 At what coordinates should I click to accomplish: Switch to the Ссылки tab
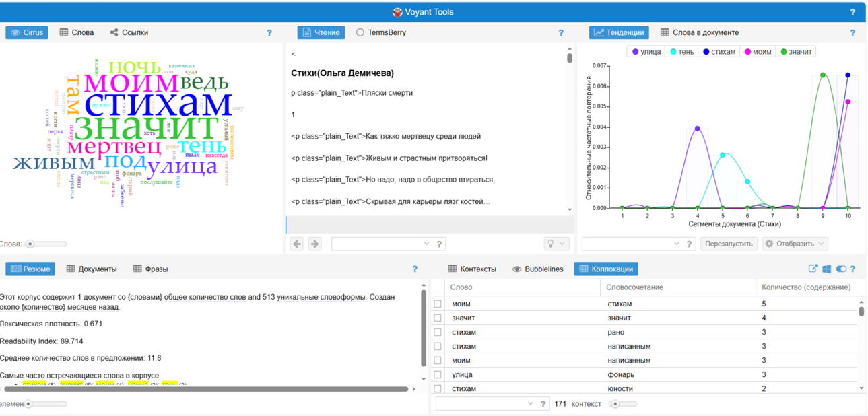click(x=129, y=32)
